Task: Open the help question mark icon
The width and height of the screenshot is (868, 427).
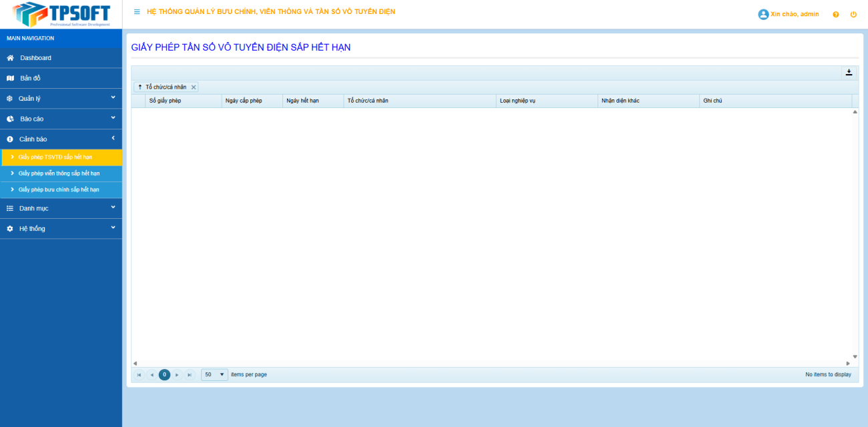Action: pos(835,15)
